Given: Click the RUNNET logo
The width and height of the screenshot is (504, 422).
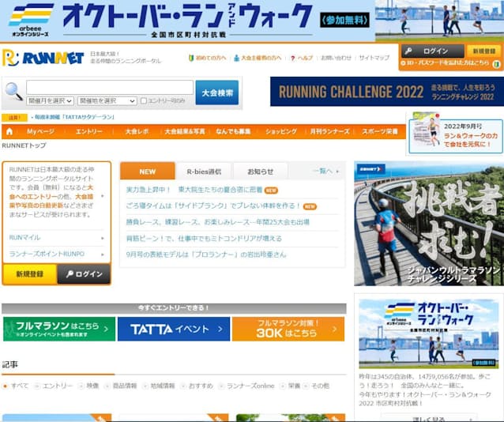Looking at the screenshot, I should (x=43, y=58).
